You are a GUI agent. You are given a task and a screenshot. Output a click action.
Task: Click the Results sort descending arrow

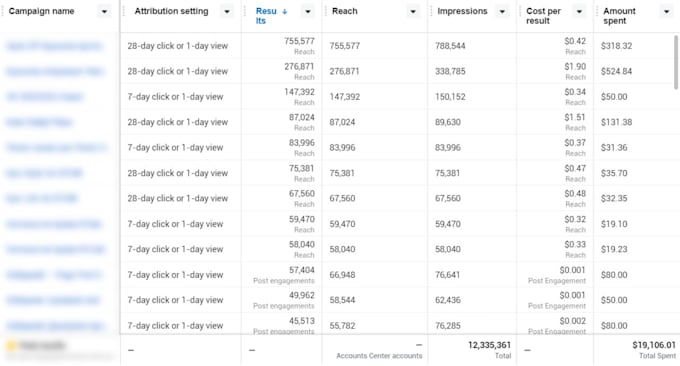coord(284,12)
